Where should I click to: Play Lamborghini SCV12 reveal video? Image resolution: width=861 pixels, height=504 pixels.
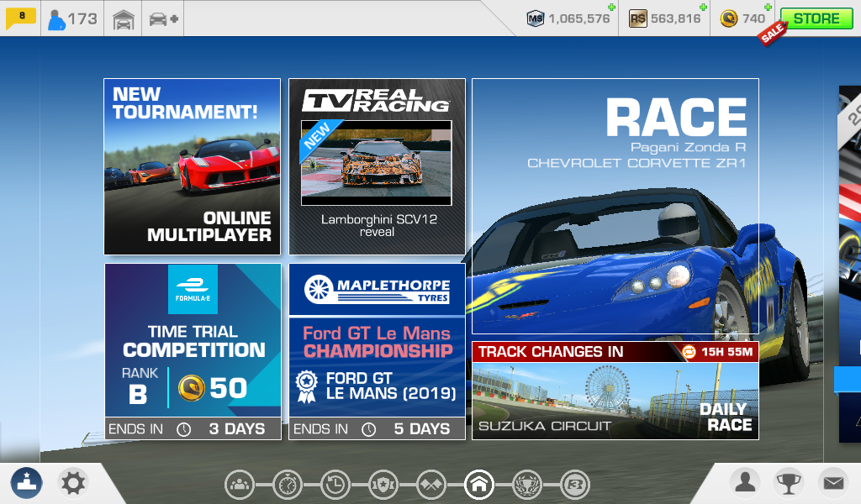click(x=377, y=163)
